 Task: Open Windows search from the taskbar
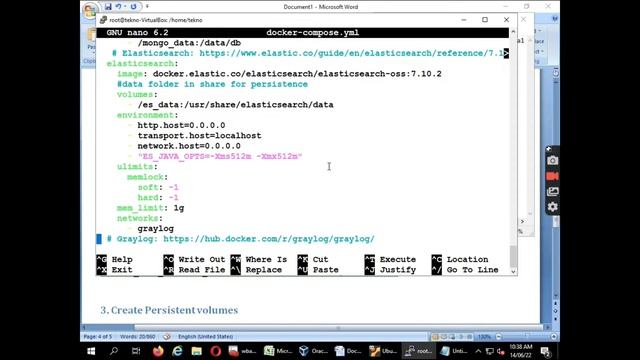click(114, 351)
